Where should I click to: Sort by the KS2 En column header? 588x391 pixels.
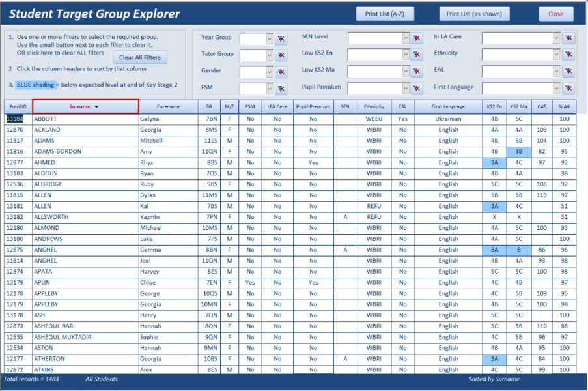tap(494, 106)
